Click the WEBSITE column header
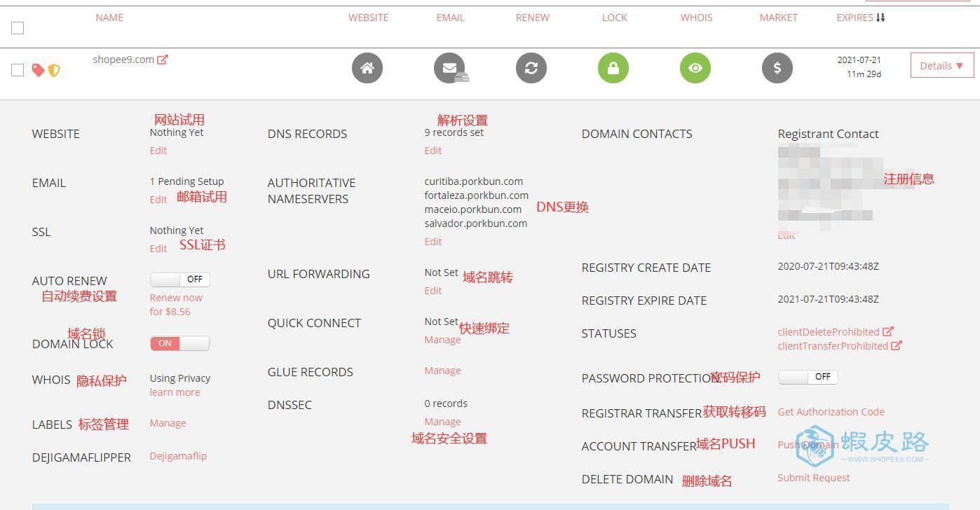 368,18
